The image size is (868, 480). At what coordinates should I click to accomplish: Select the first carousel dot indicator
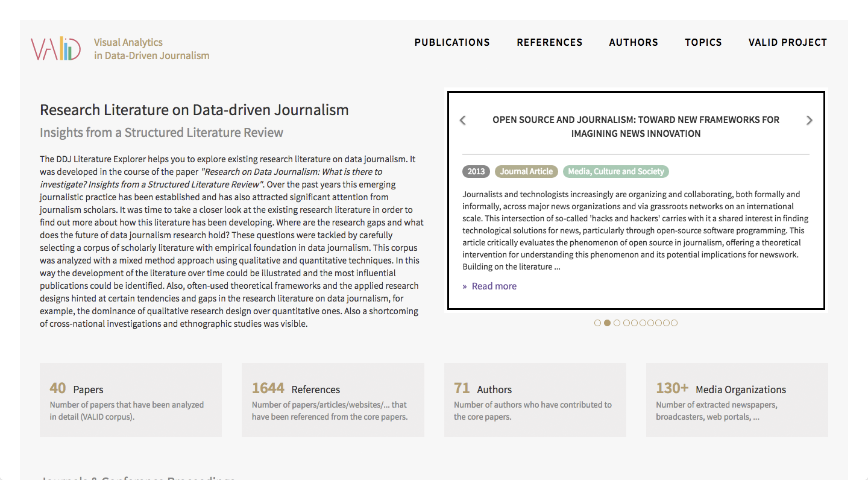(597, 323)
